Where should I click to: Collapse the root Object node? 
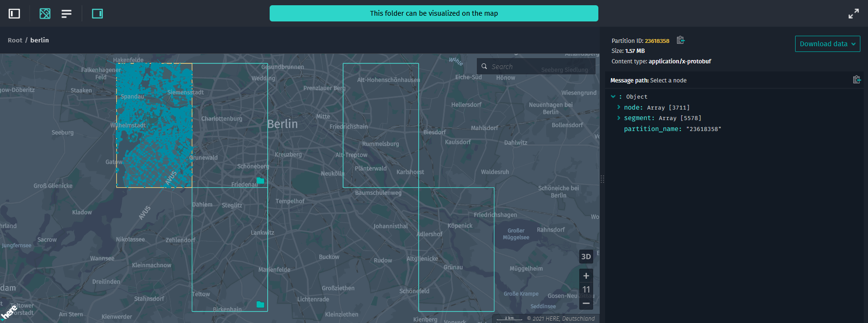pyautogui.click(x=613, y=96)
